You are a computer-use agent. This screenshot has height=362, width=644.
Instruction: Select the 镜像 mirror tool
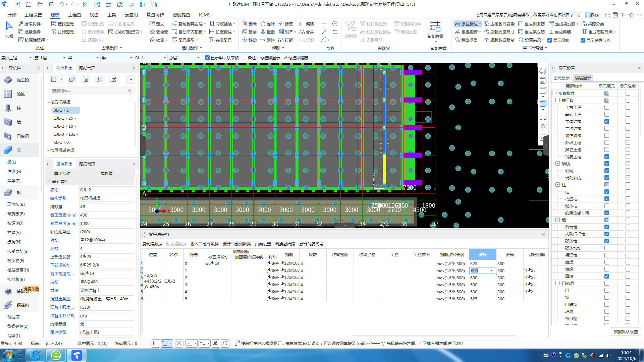tap(268, 32)
